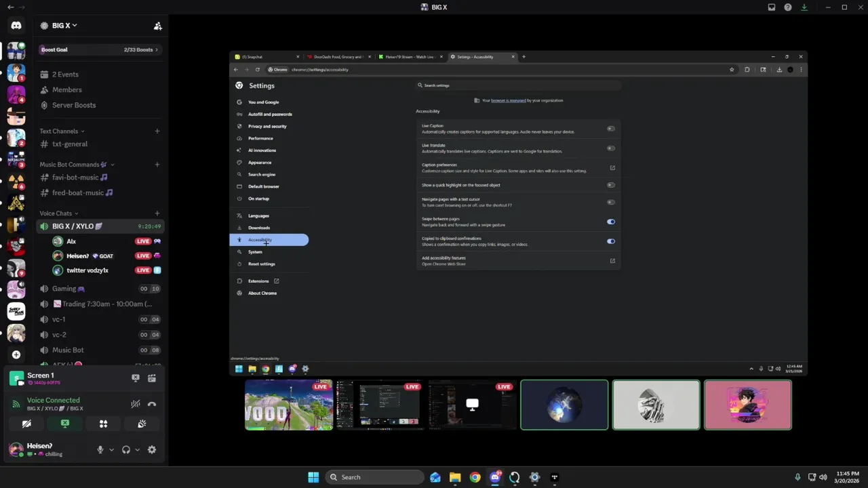Collapse the Music Bot Commands category
This screenshot has width=868, height=488.
(77, 165)
